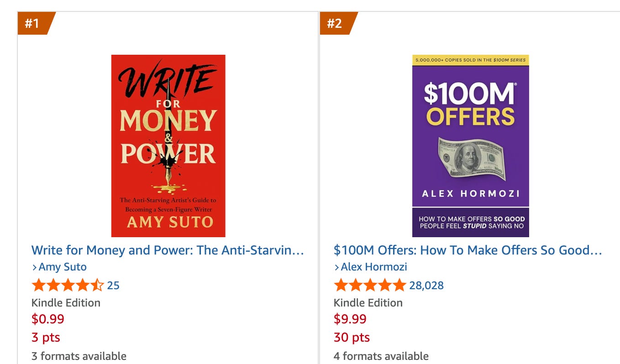Visit Amy Suto's author page
This screenshot has height=364, width=620.
coord(62,267)
